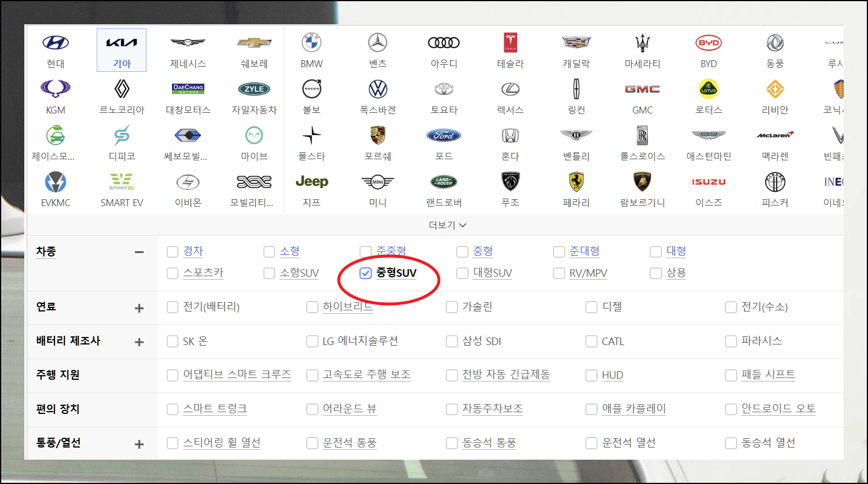This screenshot has width=868, height=484.
Task: Open the 스포츠카 vehicle type link
Action: (x=203, y=273)
